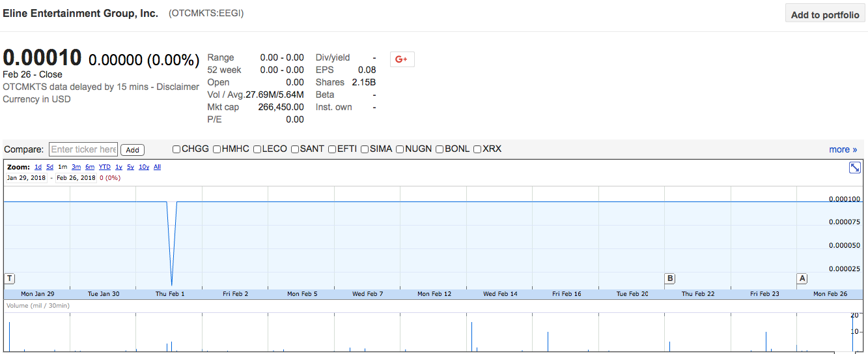Click the Eline Entertainment Group, Inc. title
Image resolution: width=868 pixels, height=354 pixels.
[x=81, y=13]
